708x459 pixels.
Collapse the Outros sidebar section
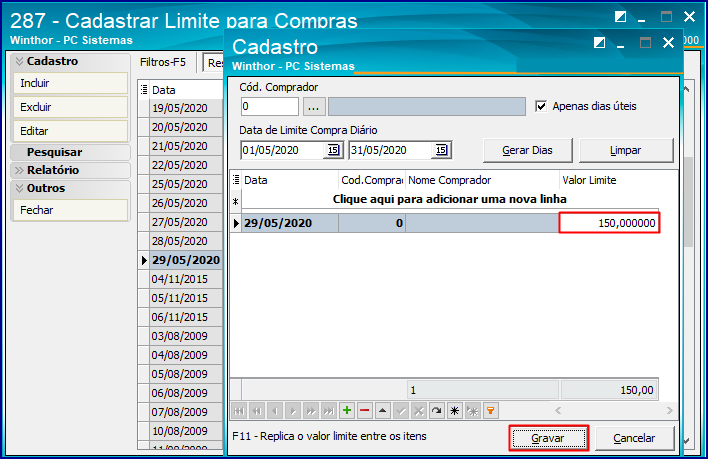(x=19, y=188)
